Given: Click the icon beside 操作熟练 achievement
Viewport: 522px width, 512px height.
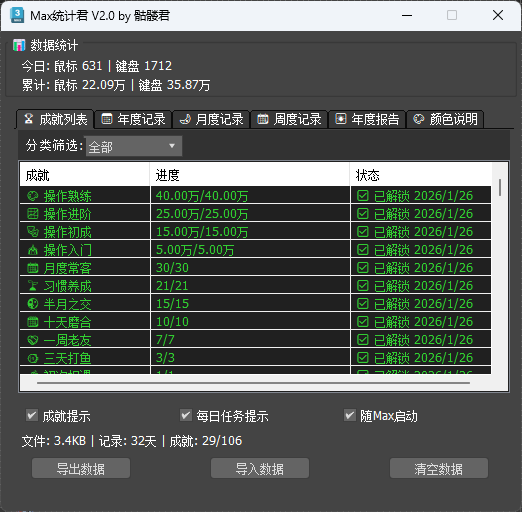Looking at the screenshot, I should tap(33, 196).
